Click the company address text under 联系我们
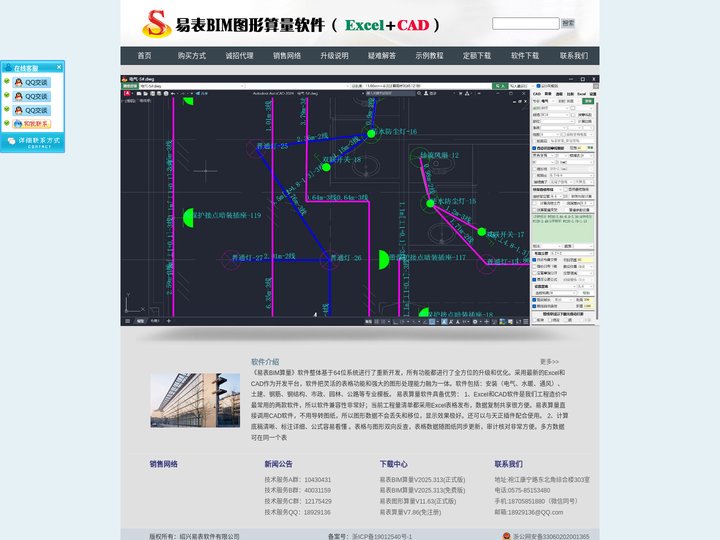720x540 pixels. pos(542,480)
